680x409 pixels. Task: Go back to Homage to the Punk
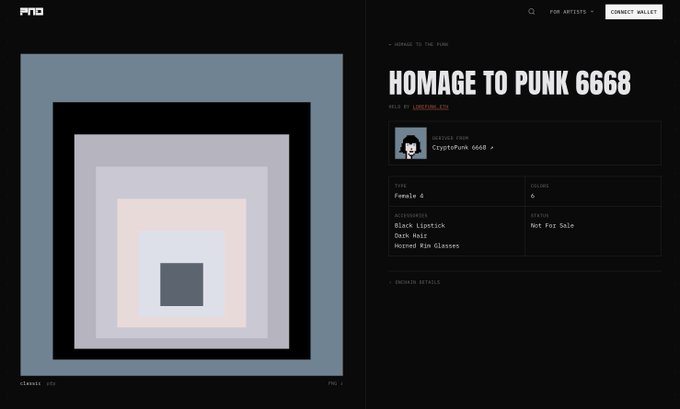pos(418,44)
